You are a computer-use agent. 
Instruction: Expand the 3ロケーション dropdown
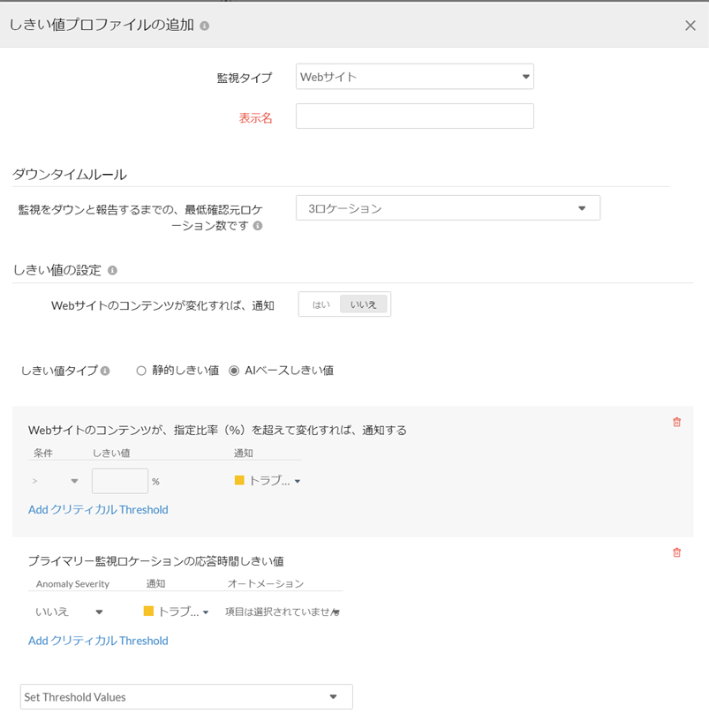point(448,208)
